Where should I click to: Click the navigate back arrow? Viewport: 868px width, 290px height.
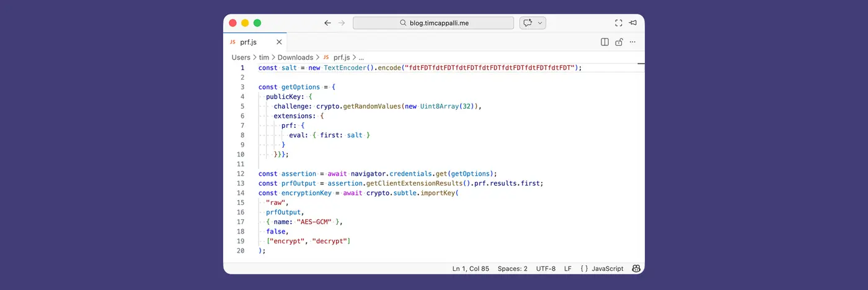pos(327,23)
